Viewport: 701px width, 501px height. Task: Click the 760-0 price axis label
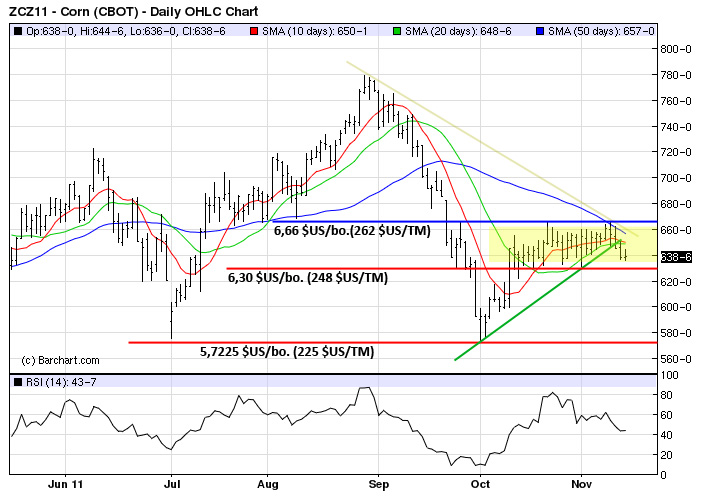pos(676,101)
